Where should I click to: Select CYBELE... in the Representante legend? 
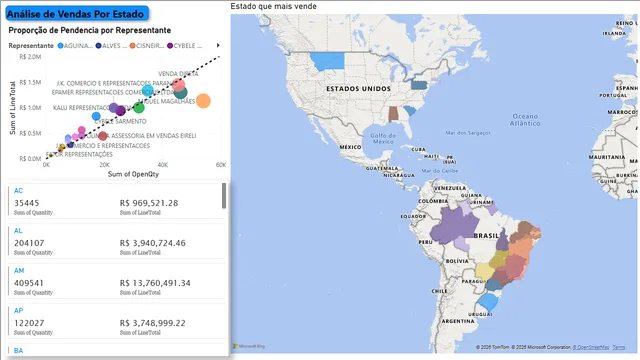tap(184, 46)
